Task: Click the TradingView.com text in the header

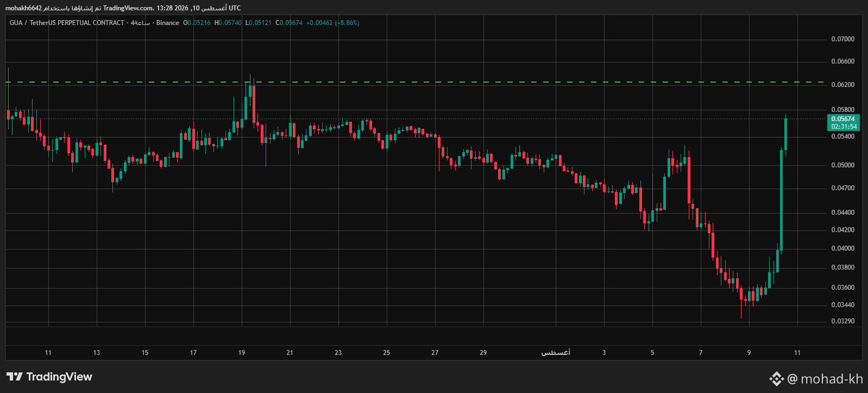Action: click(x=129, y=8)
